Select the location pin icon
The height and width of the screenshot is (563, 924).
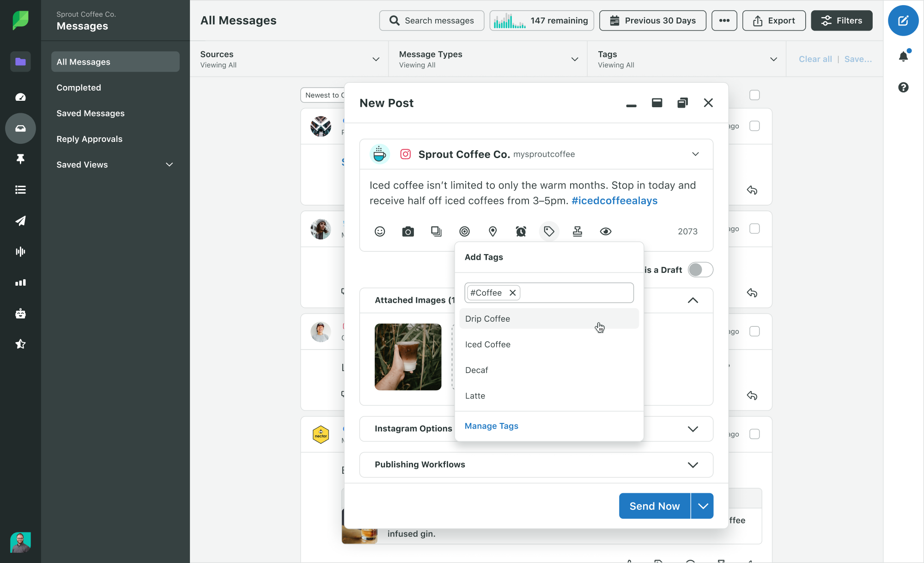pyautogui.click(x=493, y=231)
